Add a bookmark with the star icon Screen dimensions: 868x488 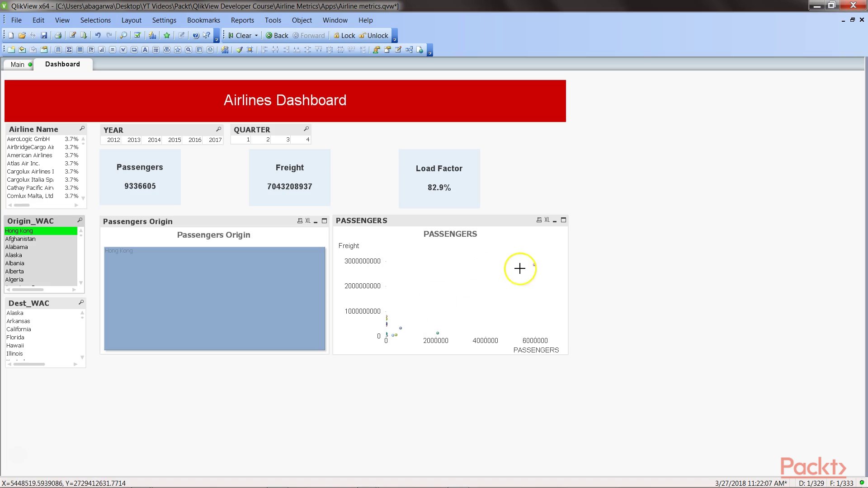pyautogui.click(x=167, y=35)
